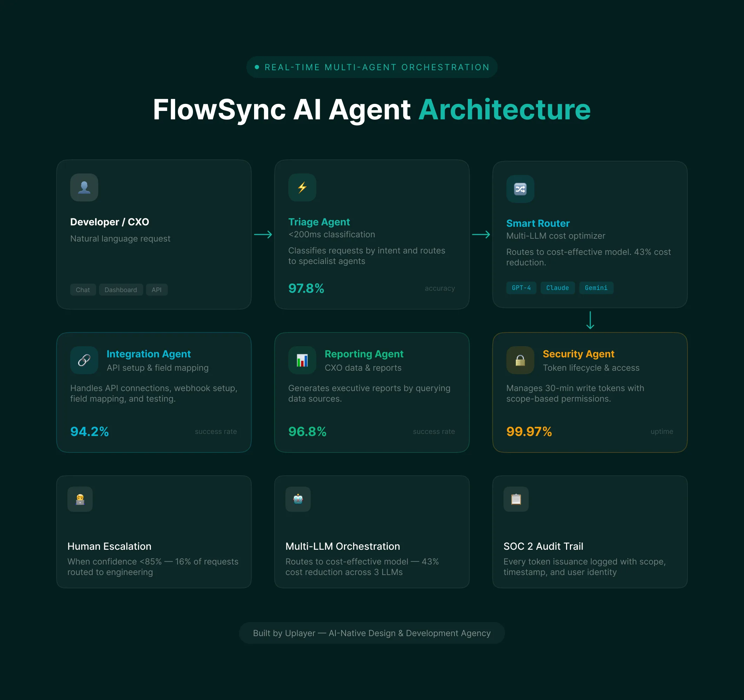Click the "<200ms classification" subtitle
The height and width of the screenshot is (700, 744).
point(332,235)
